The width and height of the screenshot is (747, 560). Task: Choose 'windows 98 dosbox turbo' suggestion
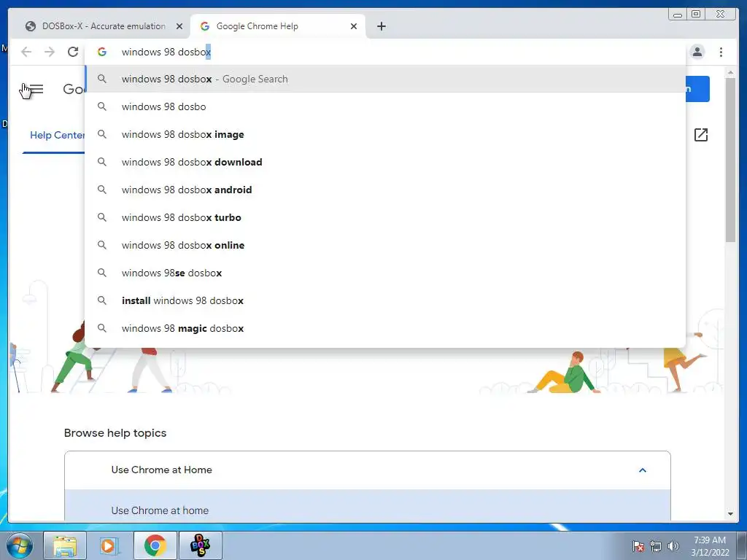(385, 217)
